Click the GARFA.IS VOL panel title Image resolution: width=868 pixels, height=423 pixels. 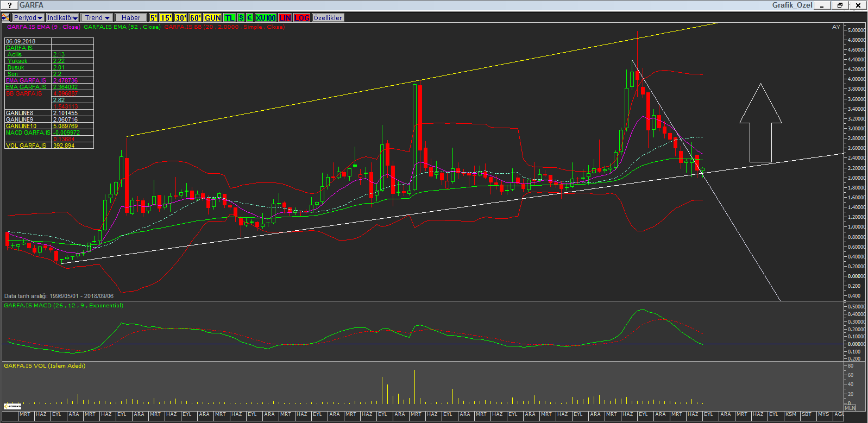click(45, 366)
